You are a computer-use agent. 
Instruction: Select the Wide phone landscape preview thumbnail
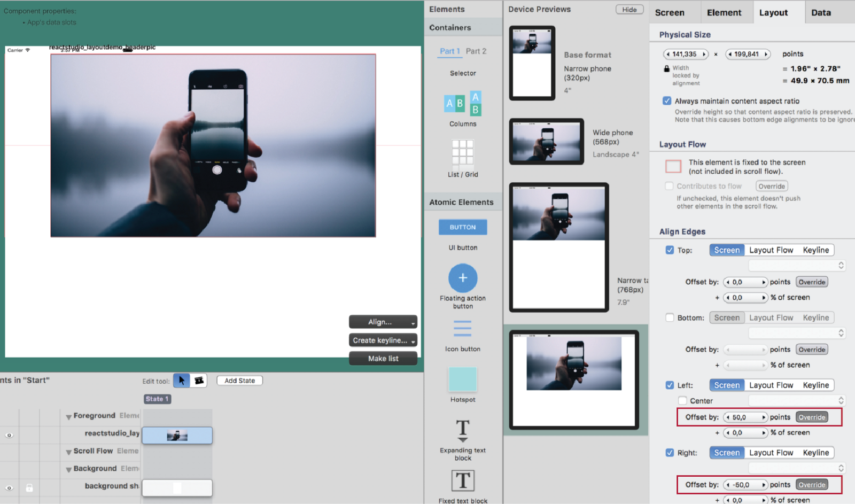coord(546,142)
